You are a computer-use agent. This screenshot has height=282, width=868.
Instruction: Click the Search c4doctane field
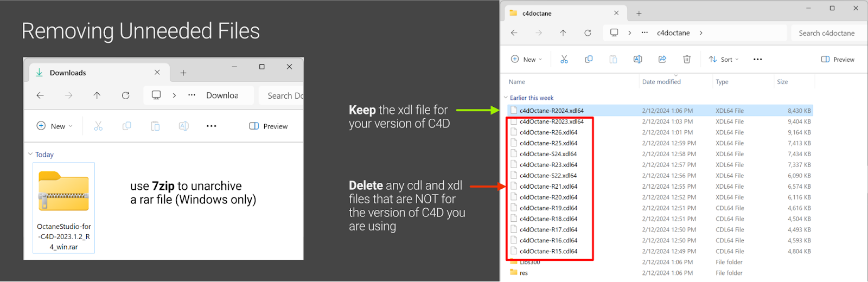tap(826, 33)
